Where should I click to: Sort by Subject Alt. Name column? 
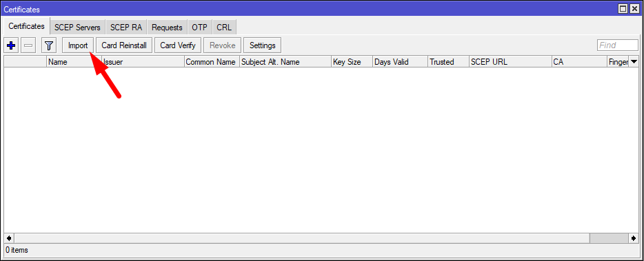tap(285, 62)
